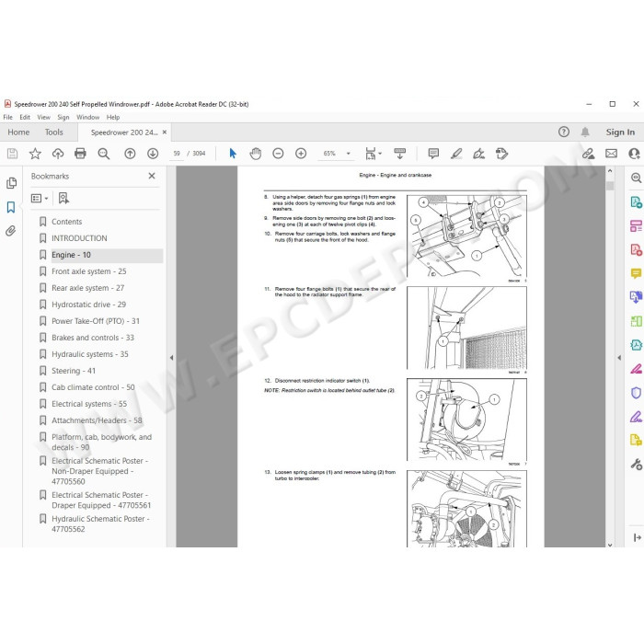Screen dimensions: 644x644
Task: Click the Save file icon
Action: coord(12,154)
